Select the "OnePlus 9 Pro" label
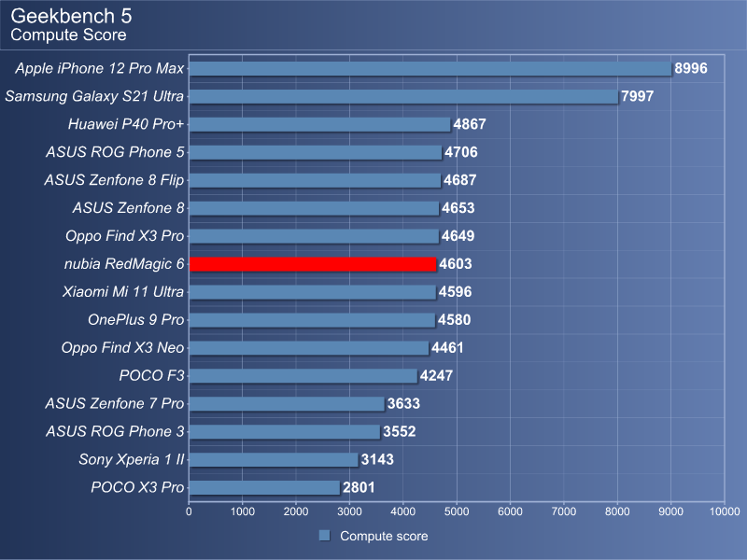747x560 pixels. [135, 320]
